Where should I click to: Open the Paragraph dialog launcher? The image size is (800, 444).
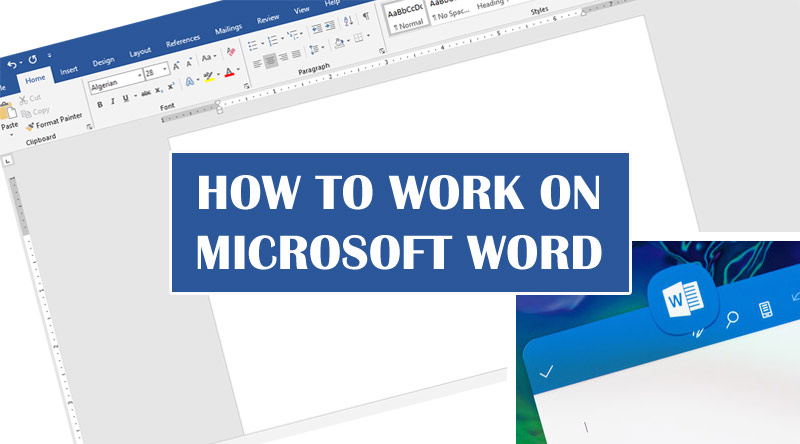[381, 51]
